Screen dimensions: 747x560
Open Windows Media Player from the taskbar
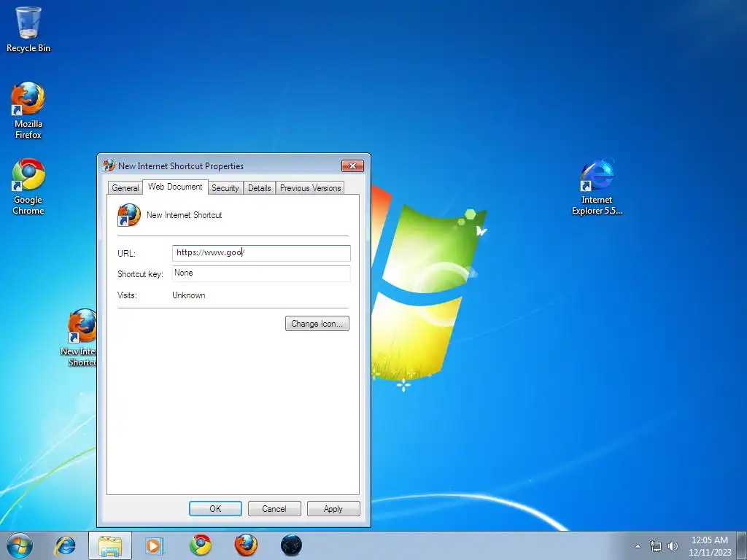(155, 545)
